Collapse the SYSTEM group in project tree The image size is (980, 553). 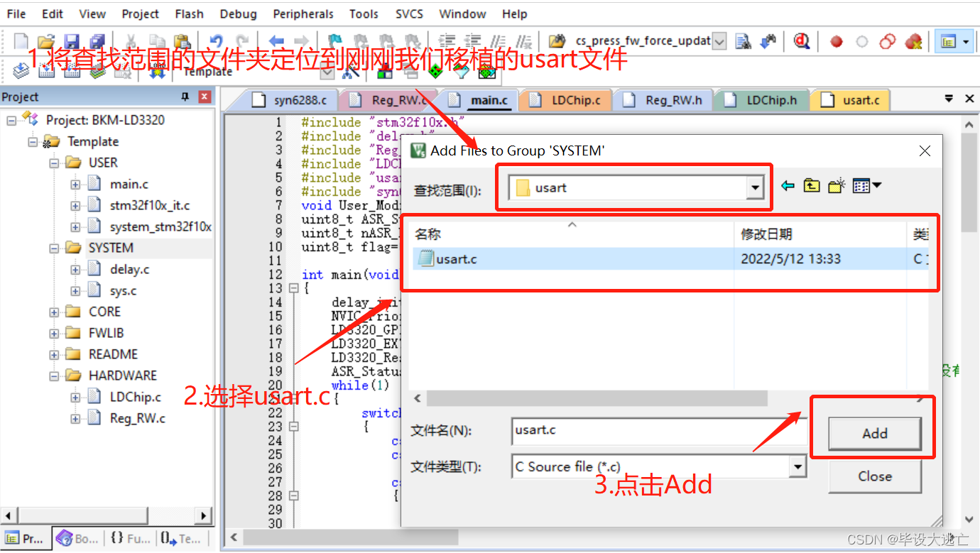click(x=54, y=248)
